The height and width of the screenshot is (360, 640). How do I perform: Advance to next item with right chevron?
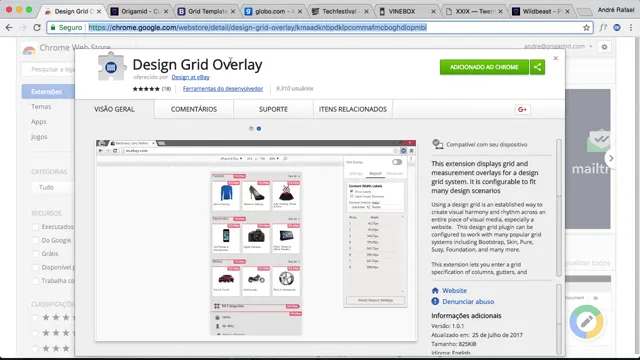(611, 158)
